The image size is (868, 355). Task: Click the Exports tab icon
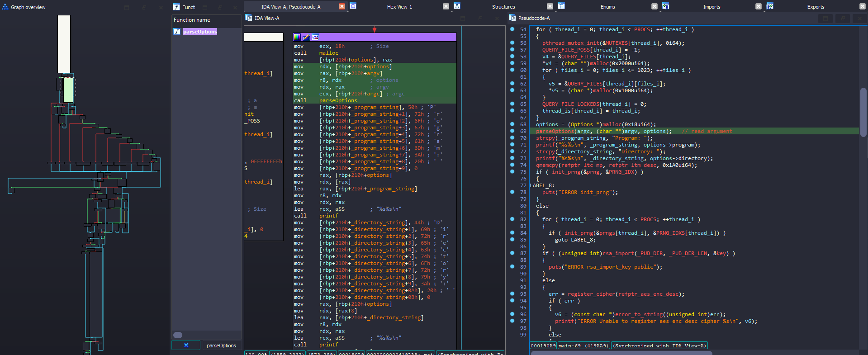(769, 6)
